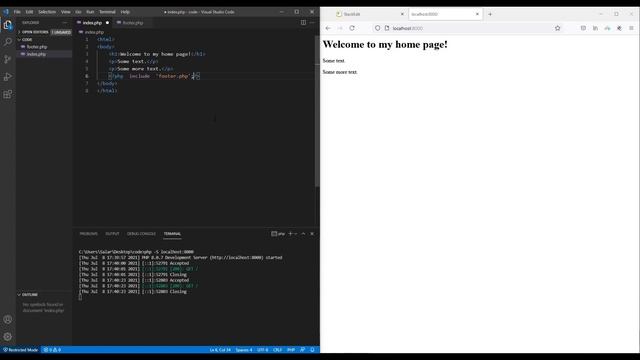The height and width of the screenshot is (360, 640).
Task: Bookmark this page with the star icon
Action: coord(558,28)
